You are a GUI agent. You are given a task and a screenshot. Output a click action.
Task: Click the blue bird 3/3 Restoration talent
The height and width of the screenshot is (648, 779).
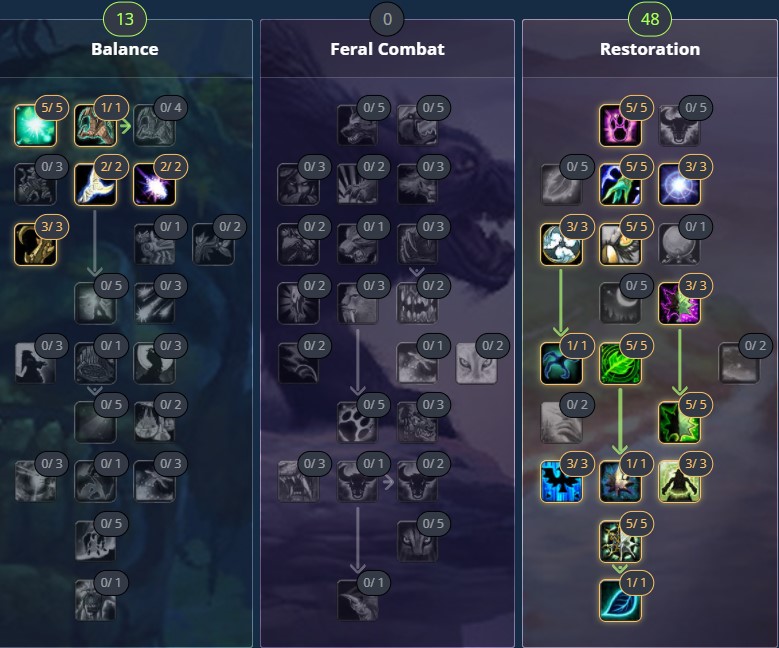tap(561, 482)
